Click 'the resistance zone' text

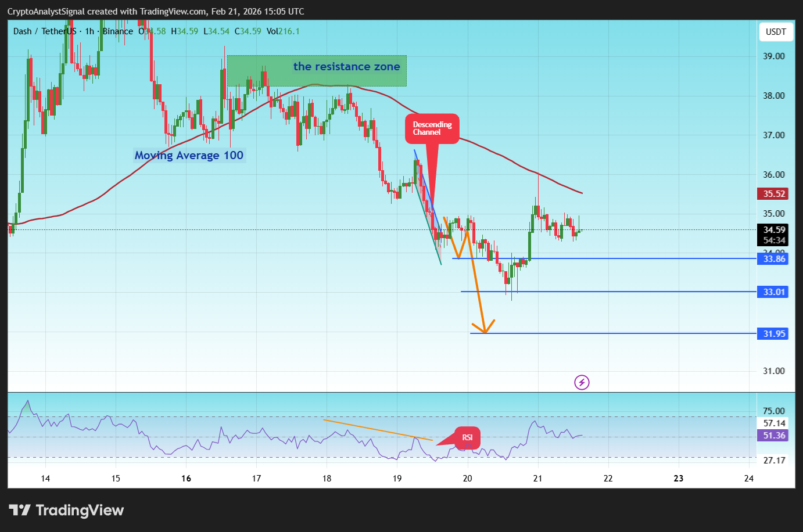click(346, 67)
